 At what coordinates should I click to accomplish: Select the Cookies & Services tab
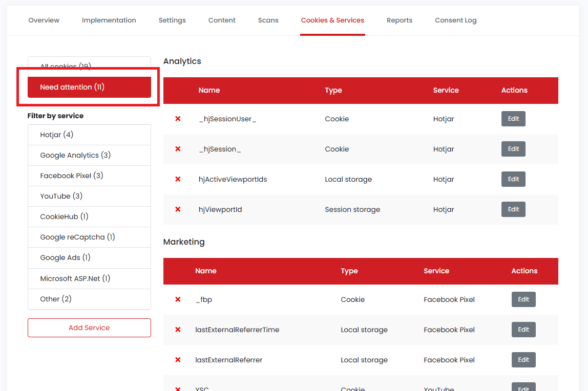coord(332,20)
